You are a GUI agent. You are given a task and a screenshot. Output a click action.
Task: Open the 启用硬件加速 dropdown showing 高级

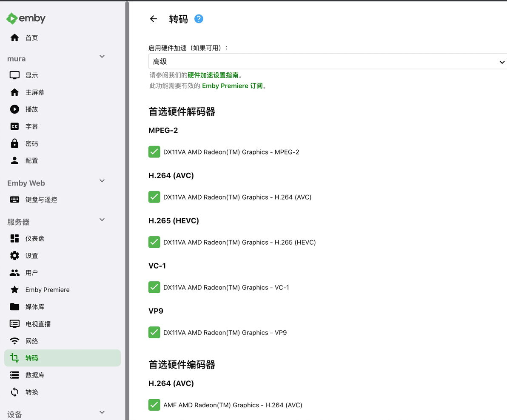pos(328,61)
